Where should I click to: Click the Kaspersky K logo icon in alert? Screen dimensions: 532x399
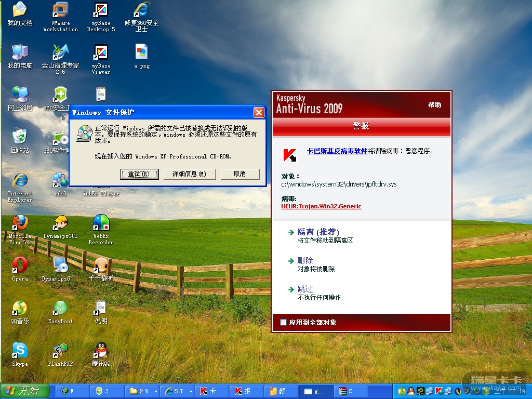click(290, 155)
